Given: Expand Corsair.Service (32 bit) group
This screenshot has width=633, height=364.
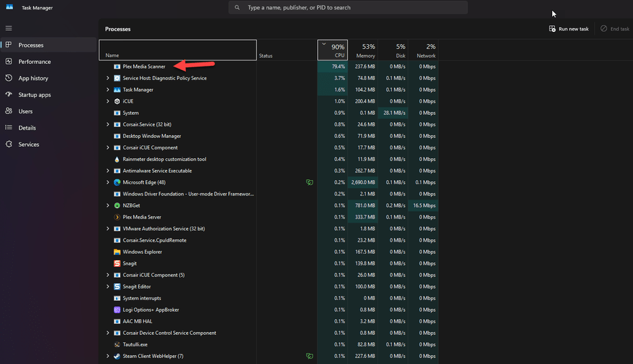Looking at the screenshot, I should tap(108, 124).
